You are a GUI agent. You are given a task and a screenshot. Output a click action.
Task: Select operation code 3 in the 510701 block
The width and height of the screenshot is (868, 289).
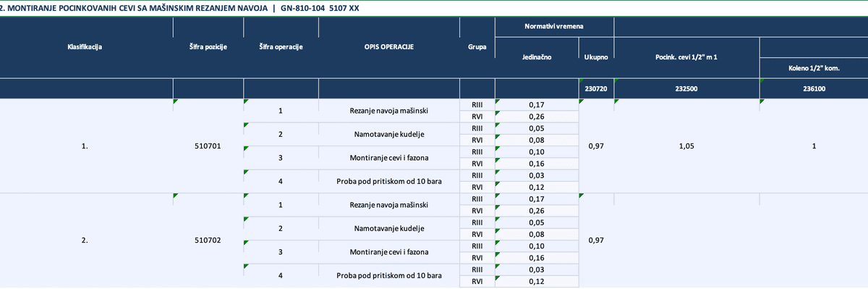click(x=281, y=158)
